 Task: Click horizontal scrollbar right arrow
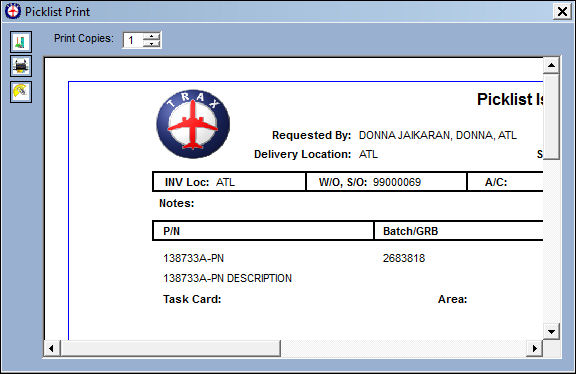click(534, 348)
